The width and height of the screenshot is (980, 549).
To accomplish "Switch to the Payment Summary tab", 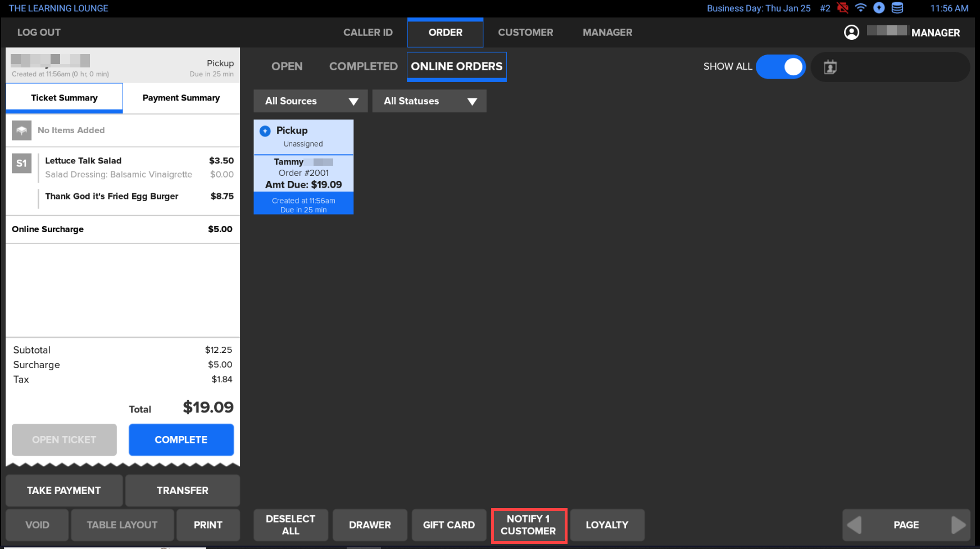I will click(x=181, y=98).
